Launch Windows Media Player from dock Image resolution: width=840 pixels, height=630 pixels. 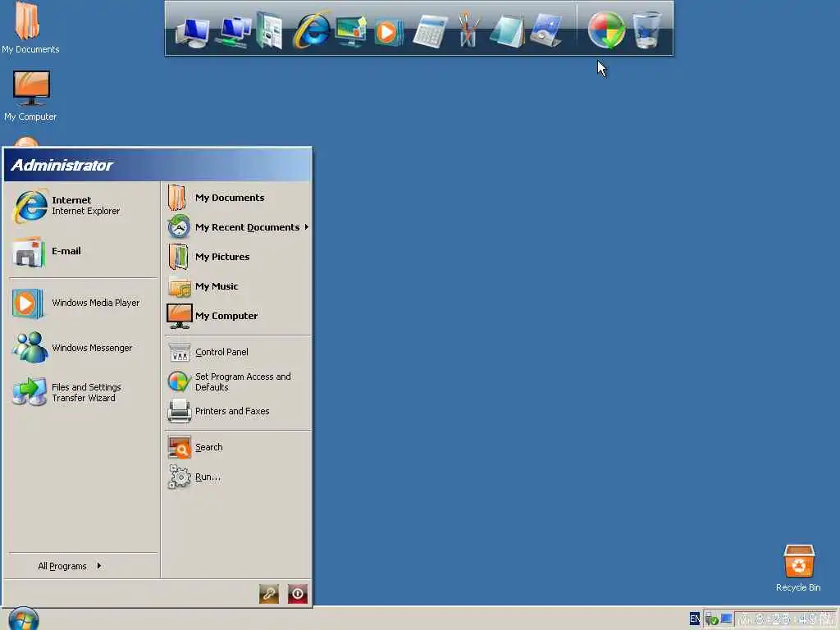point(388,32)
